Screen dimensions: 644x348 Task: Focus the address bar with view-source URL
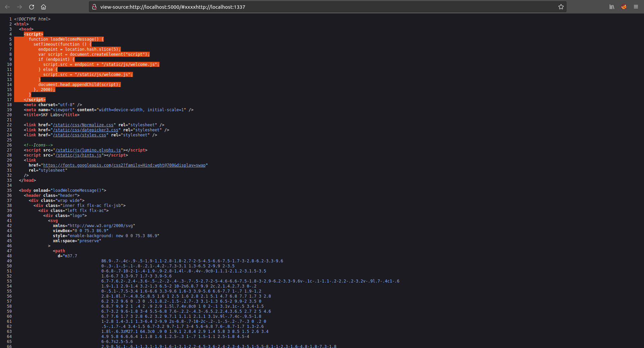[327, 7]
